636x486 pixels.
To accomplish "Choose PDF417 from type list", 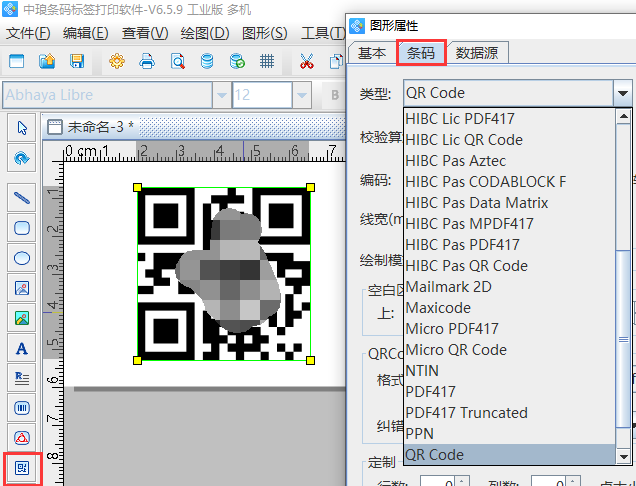I will 430,392.
